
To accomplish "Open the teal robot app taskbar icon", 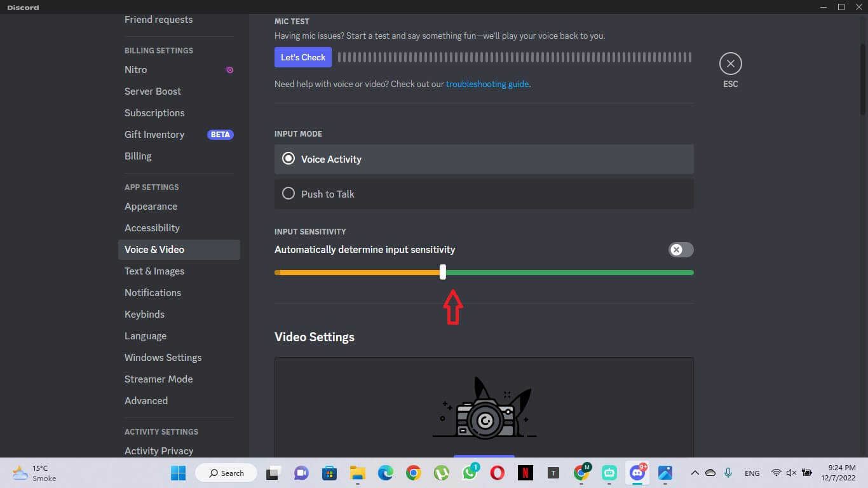I will tap(609, 473).
